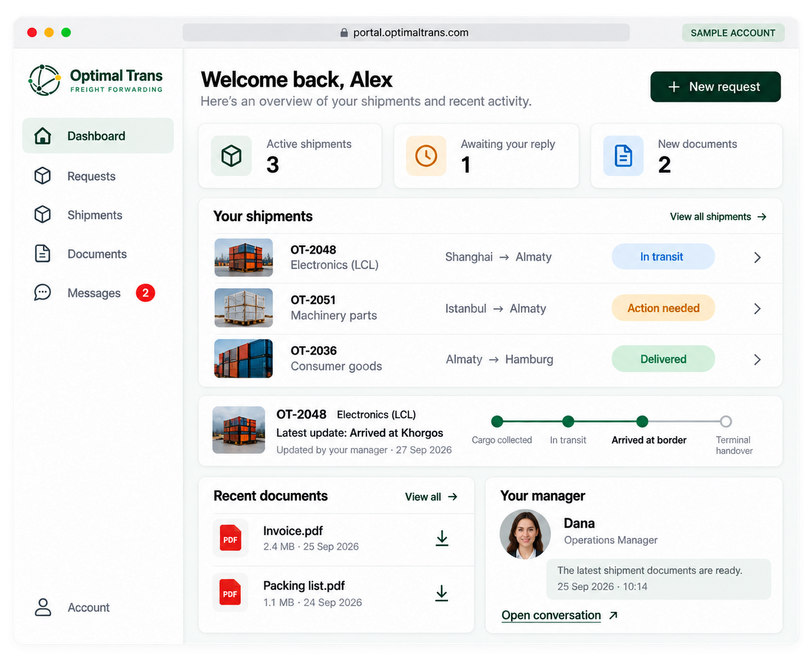
Task: Click the red unread badge on Messages
Action: (x=146, y=292)
